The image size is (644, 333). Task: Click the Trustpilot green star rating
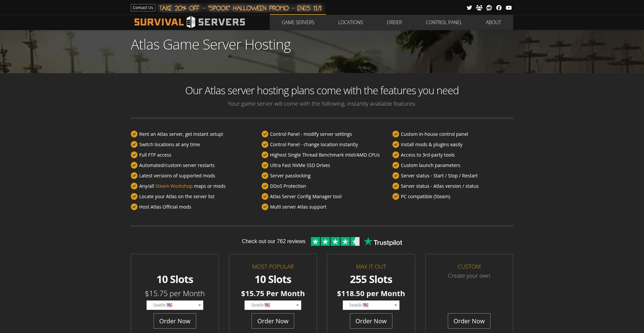tap(335, 242)
